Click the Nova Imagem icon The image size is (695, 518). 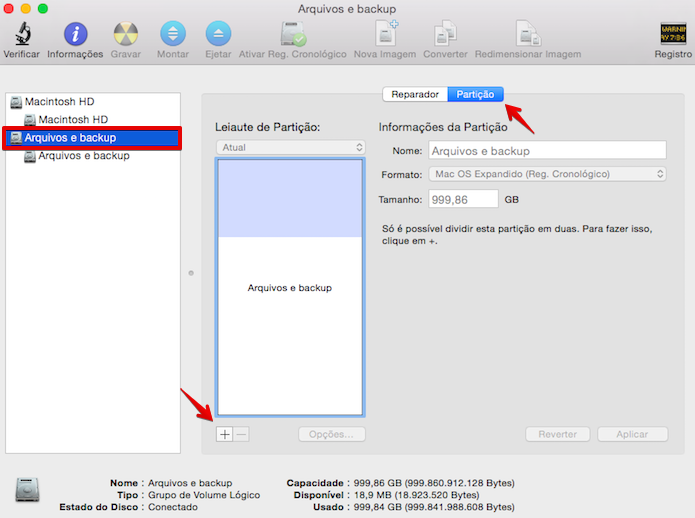[x=387, y=33]
